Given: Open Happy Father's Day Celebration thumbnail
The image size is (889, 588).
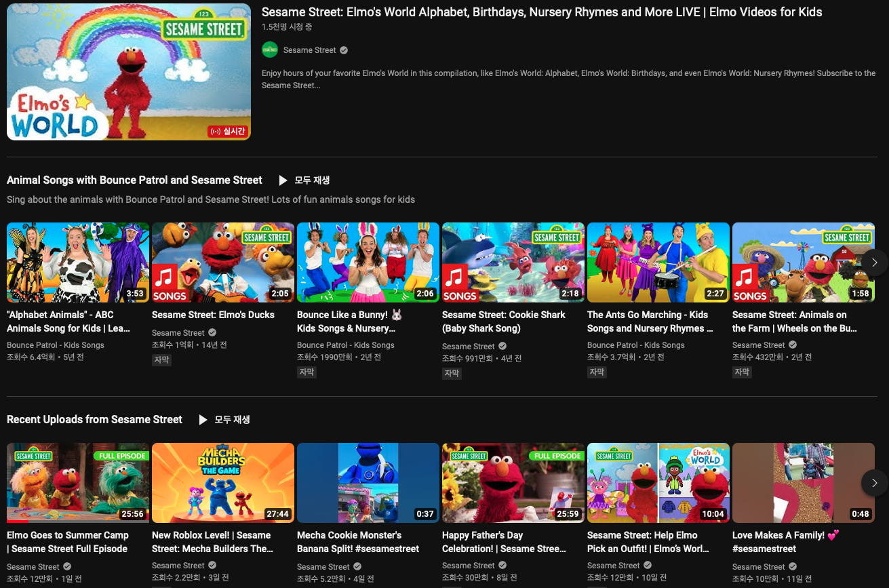Looking at the screenshot, I should 513,483.
